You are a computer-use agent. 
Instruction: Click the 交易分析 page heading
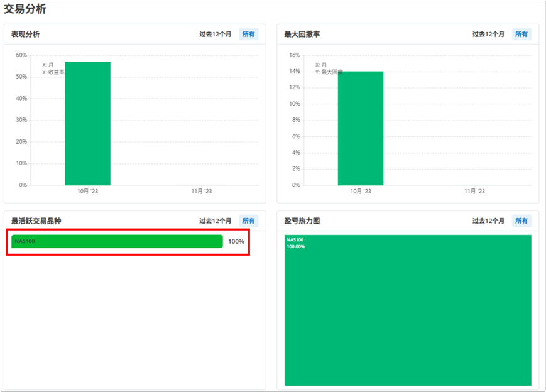pyautogui.click(x=25, y=9)
